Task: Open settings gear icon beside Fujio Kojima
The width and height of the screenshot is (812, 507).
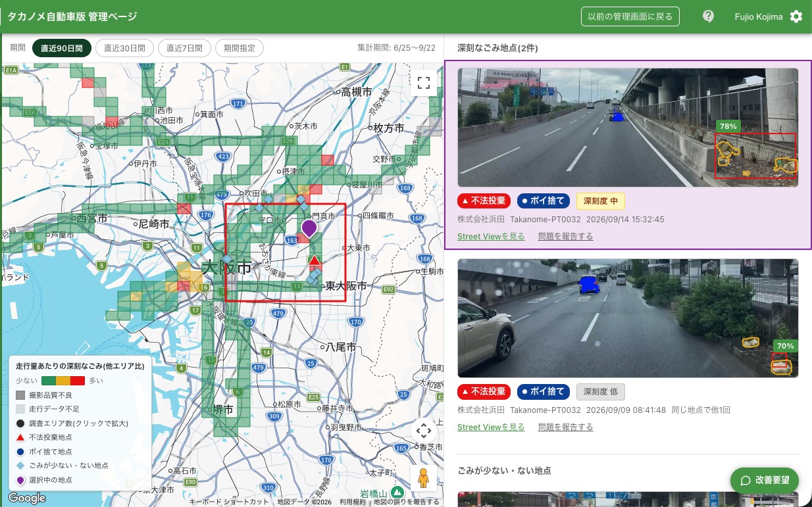Action: point(796,16)
